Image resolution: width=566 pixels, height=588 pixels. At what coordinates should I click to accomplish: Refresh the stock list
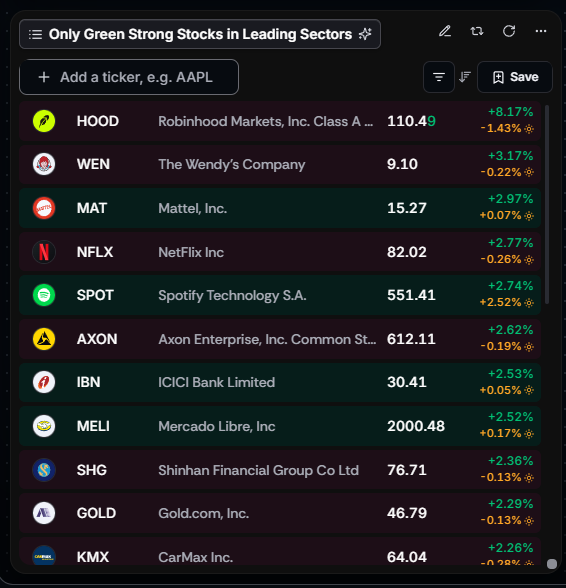point(509,31)
